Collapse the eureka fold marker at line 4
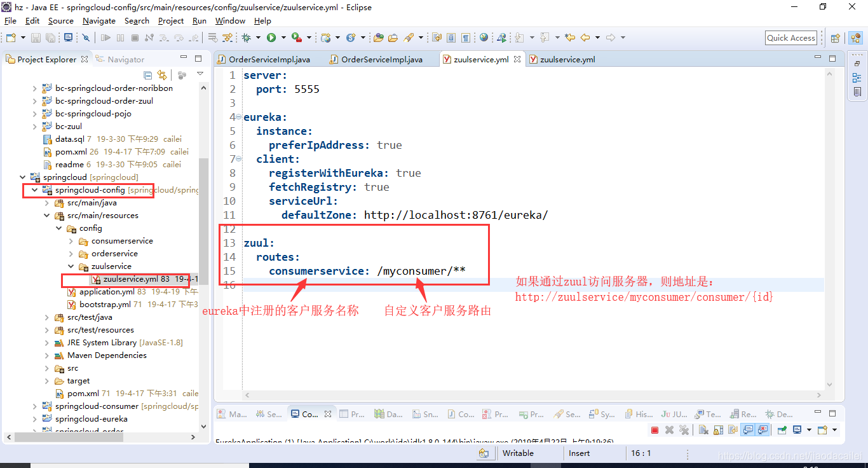The height and width of the screenshot is (468, 868). pyautogui.click(x=238, y=117)
